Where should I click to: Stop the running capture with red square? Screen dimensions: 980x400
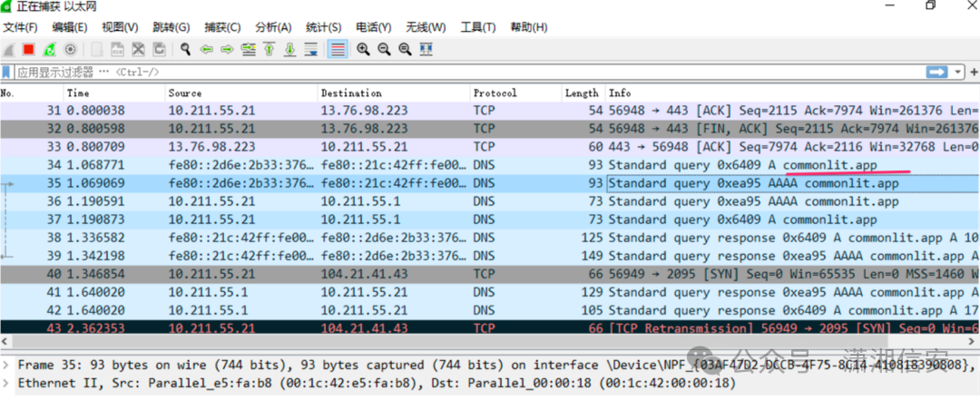(x=28, y=49)
